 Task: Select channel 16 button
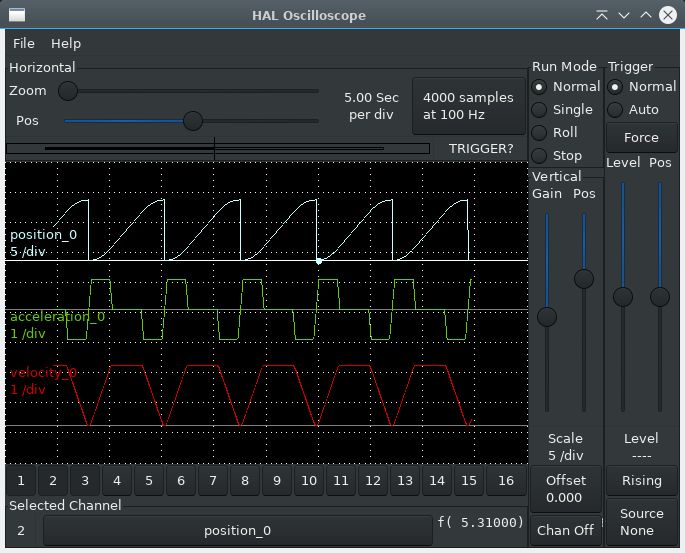pos(506,480)
